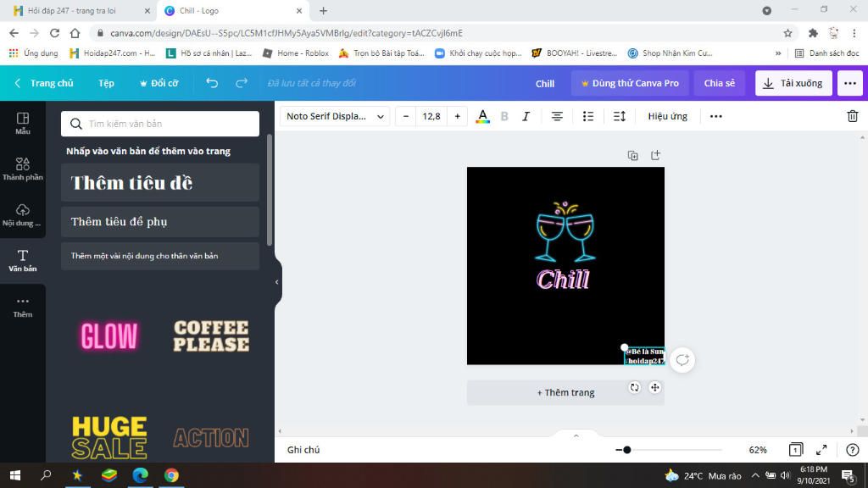Open Chia sẻ share dialog
The height and width of the screenshot is (488, 868).
(719, 83)
